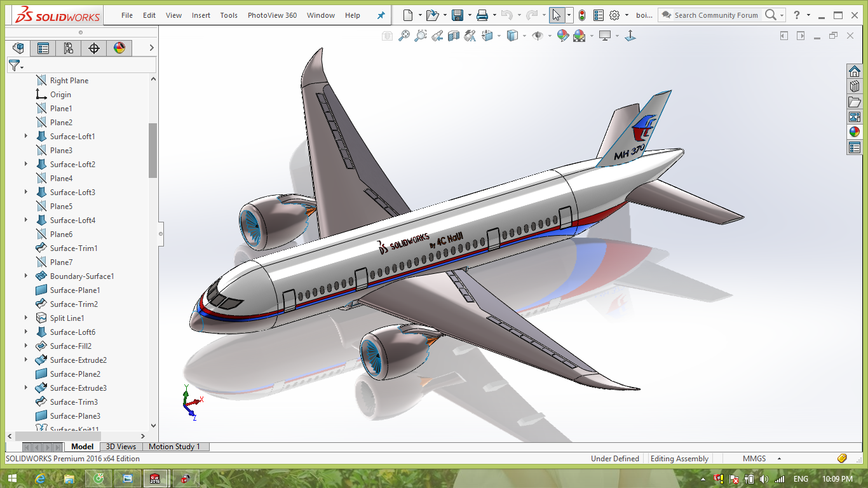Open Internet Explorer from taskbar

41,478
